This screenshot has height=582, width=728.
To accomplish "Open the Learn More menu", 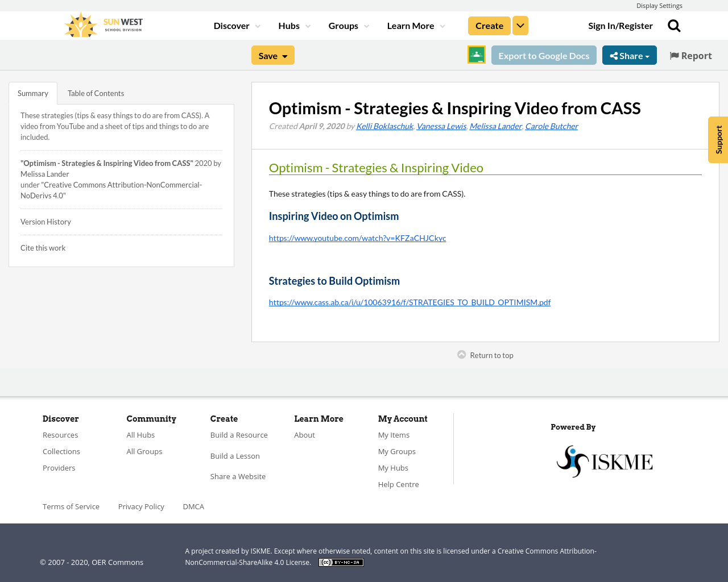I will coord(412,24).
